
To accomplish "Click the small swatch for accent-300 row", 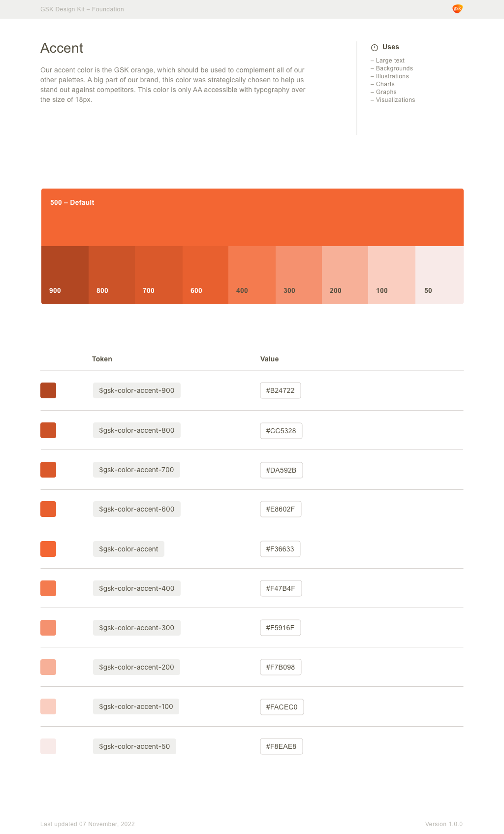I will (x=48, y=628).
